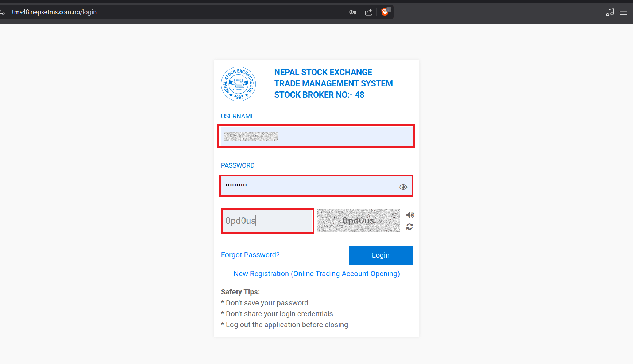Refresh the captcha image
The image size is (633, 364).
(410, 227)
